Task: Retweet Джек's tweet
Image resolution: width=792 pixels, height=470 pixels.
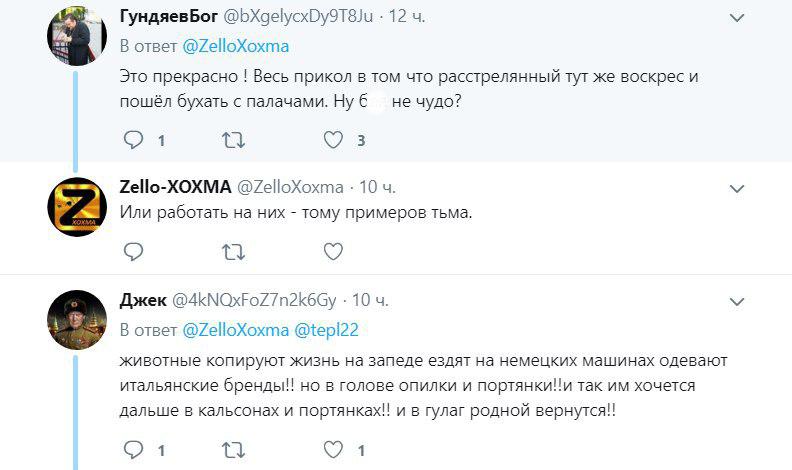Action: (x=232, y=450)
